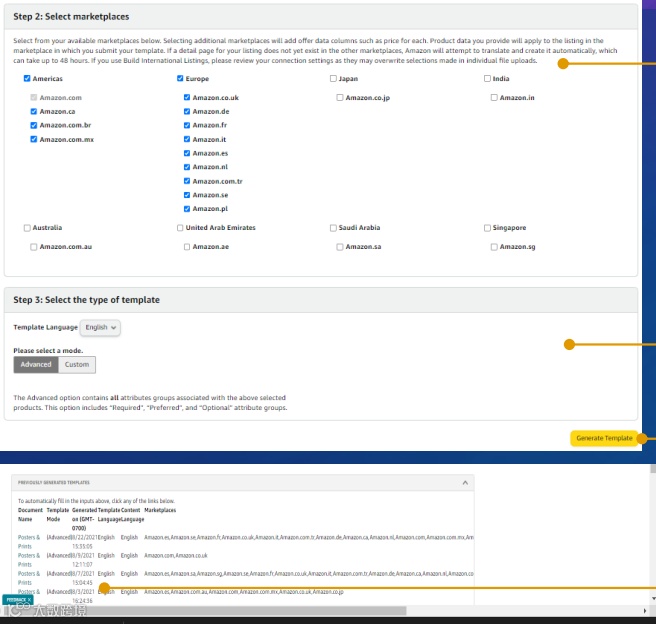Open Posters & Prints template from 8/9/2021

pos(29,560)
